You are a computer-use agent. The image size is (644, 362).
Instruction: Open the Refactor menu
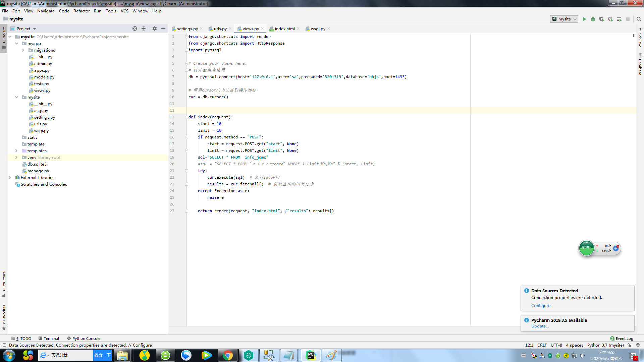click(x=82, y=11)
